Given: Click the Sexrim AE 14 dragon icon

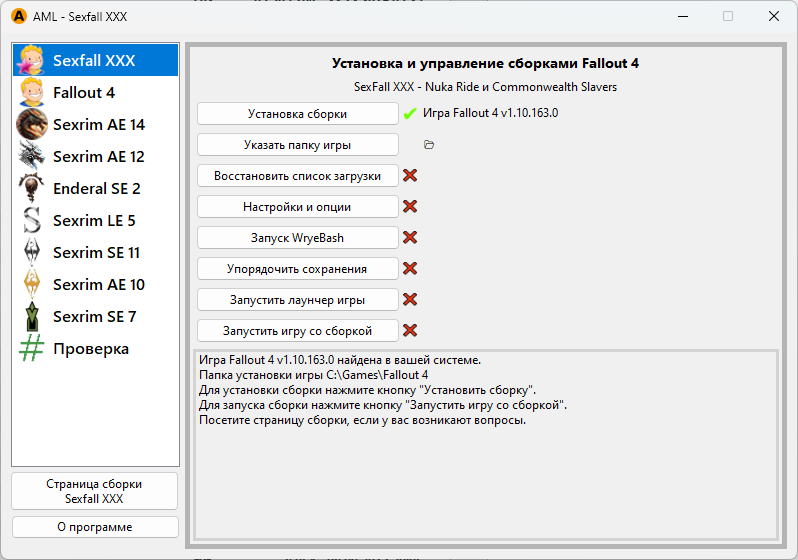Looking at the screenshot, I should (x=32, y=125).
